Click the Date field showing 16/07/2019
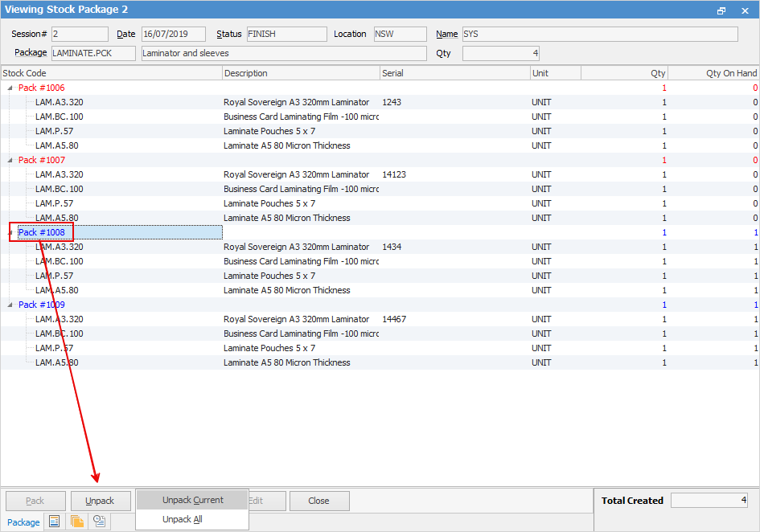 174,34
